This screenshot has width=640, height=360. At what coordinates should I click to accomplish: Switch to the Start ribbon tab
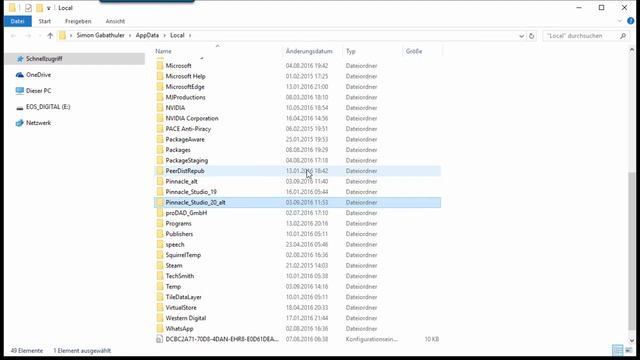coord(44,21)
